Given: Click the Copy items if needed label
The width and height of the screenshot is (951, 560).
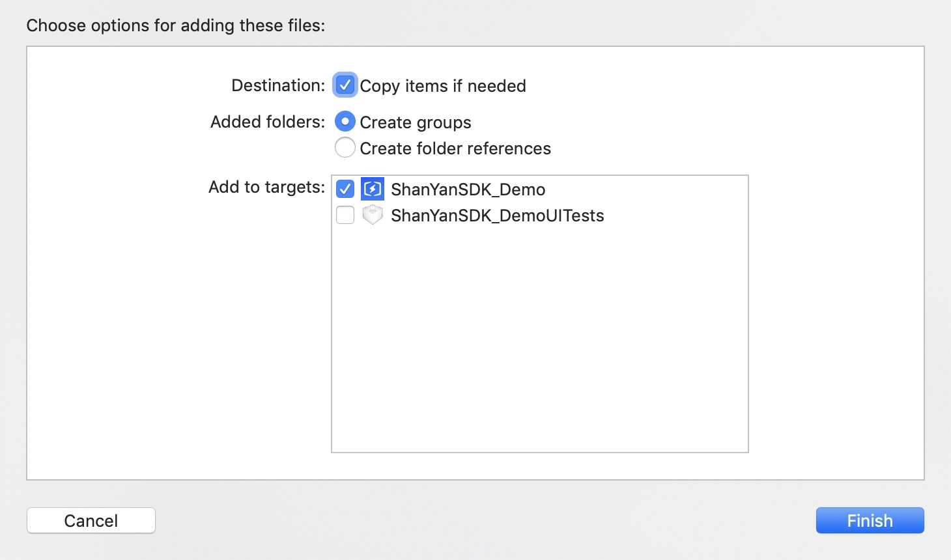Looking at the screenshot, I should 443,86.
